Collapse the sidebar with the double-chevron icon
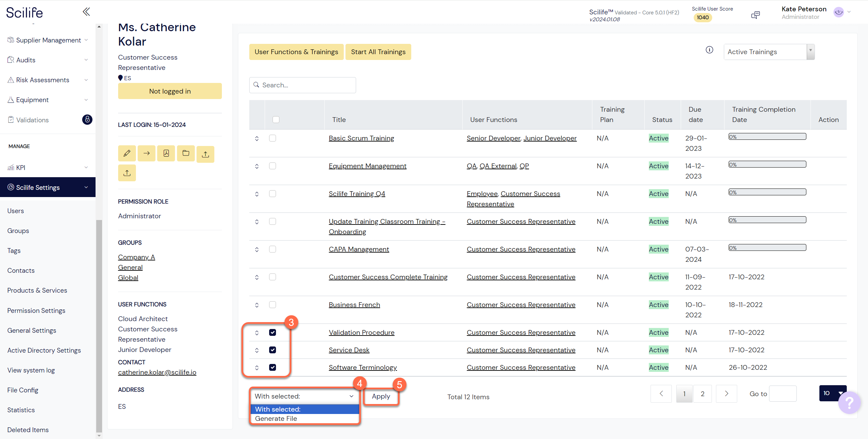Image resolution: width=868 pixels, height=439 pixels. click(86, 12)
